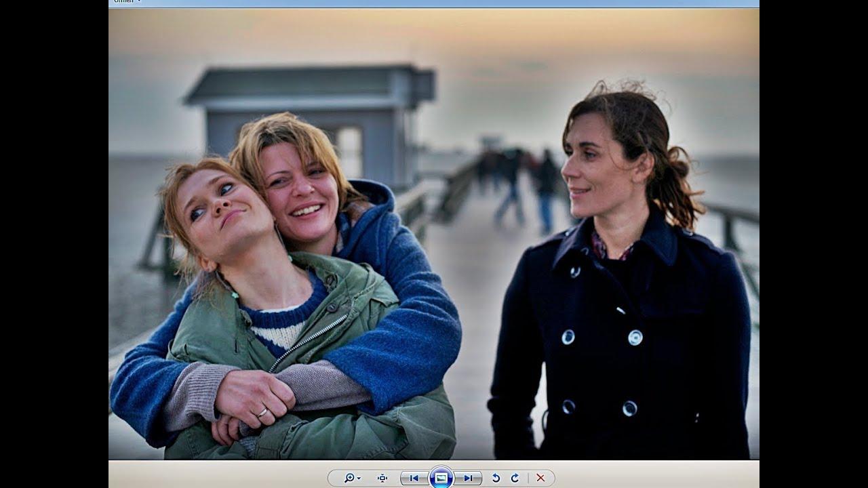Delete the current photo
Image resolution: width=868 pixels, height=488 pixels.
540,478
